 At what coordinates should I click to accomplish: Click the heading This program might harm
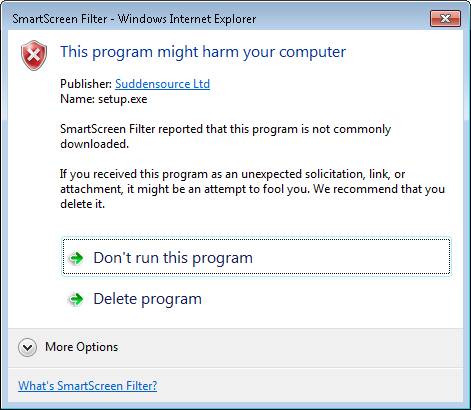click(x=203, y=52)
